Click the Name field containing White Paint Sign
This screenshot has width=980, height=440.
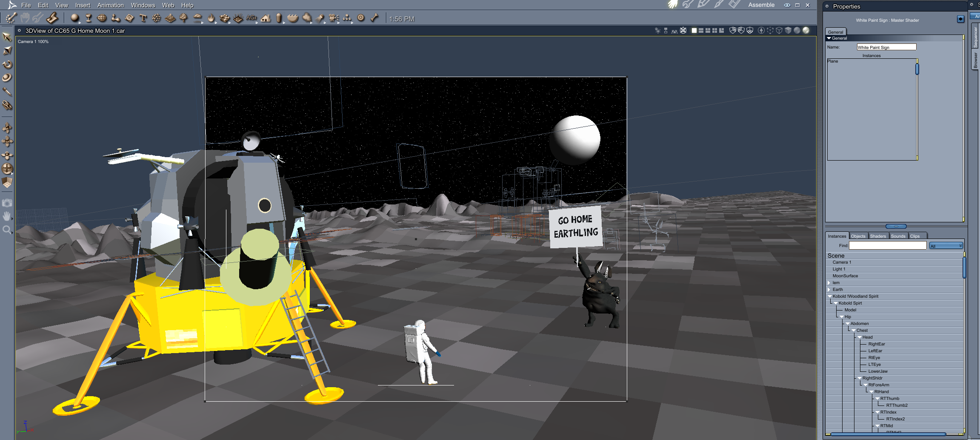tap(886, 47)
